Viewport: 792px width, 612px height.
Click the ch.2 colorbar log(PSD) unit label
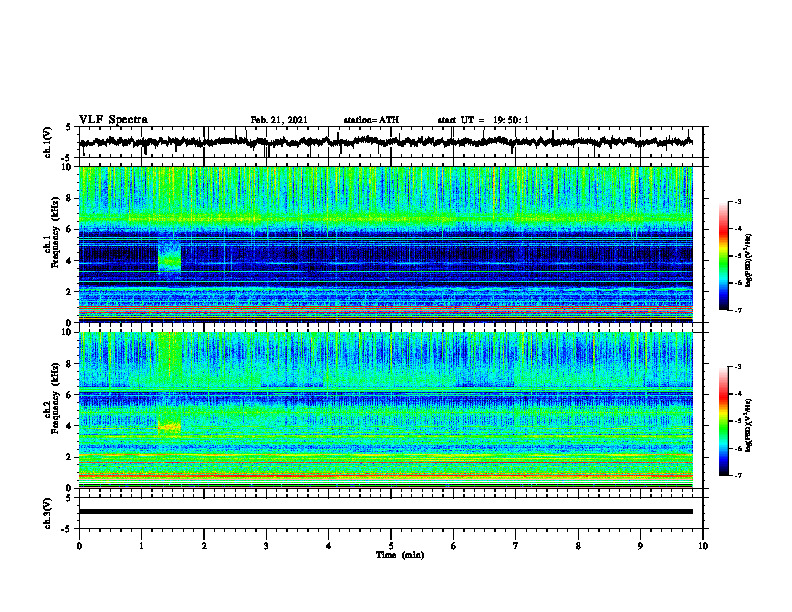[749, 425]
